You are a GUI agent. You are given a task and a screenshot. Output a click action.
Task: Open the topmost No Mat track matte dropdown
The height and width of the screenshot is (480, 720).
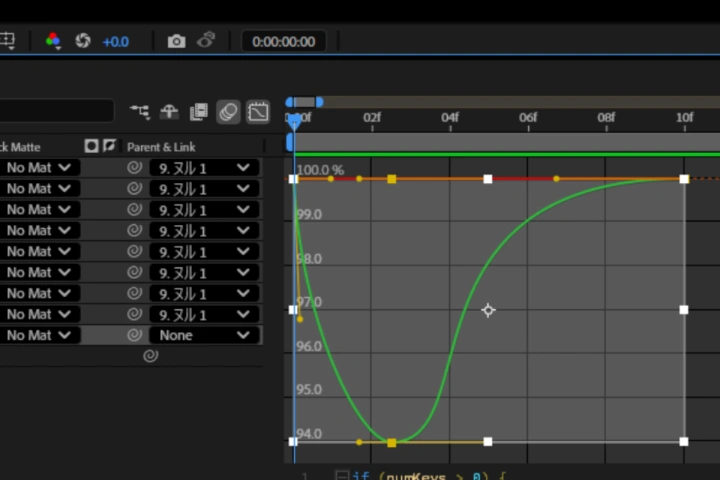pyautogui.click(x=39, y=168)
